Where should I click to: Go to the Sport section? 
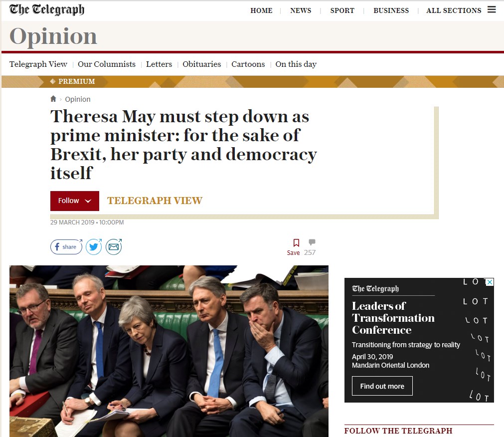[x=342, y=10]
